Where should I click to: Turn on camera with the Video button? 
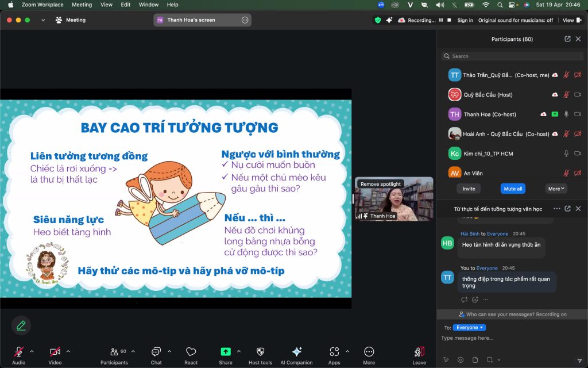pyautogui.click(x=55, y=352)
